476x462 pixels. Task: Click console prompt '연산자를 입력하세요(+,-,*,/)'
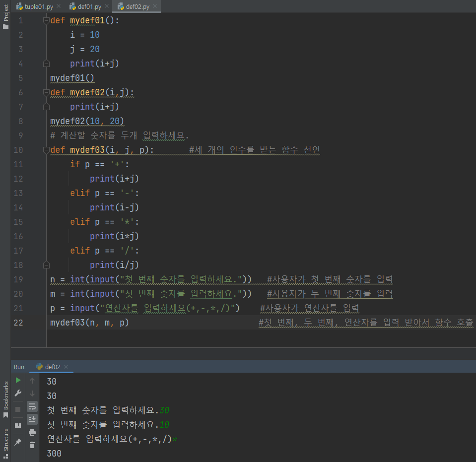coord(109,439)
